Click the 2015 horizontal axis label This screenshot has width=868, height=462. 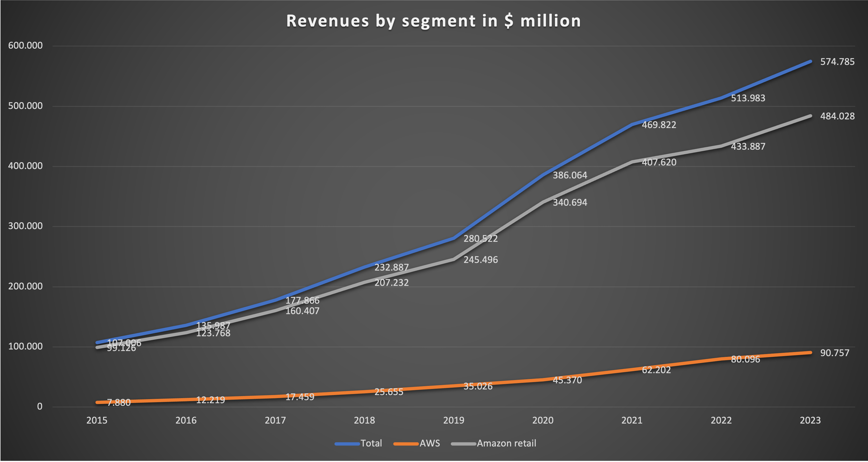[x=97, y=420]
